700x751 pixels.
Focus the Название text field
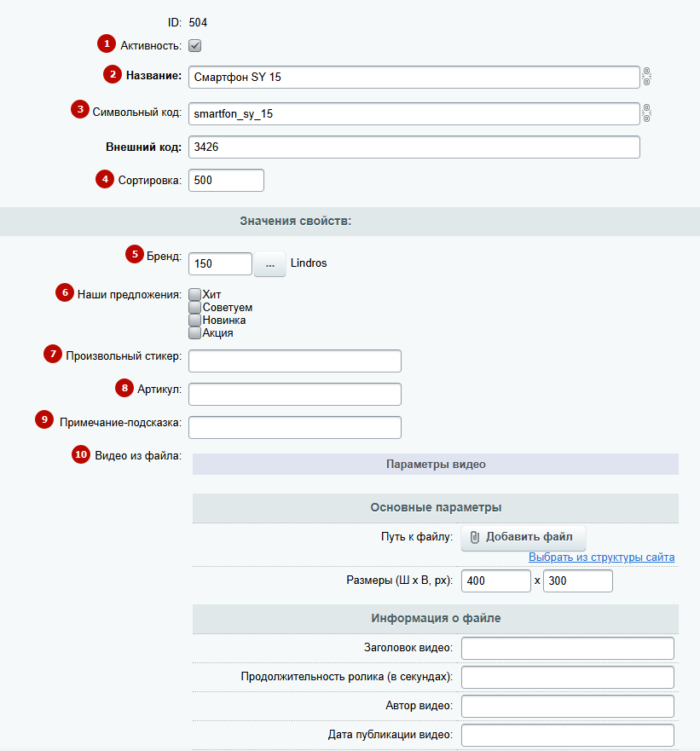pyautogui.click(x=414, y=77)
